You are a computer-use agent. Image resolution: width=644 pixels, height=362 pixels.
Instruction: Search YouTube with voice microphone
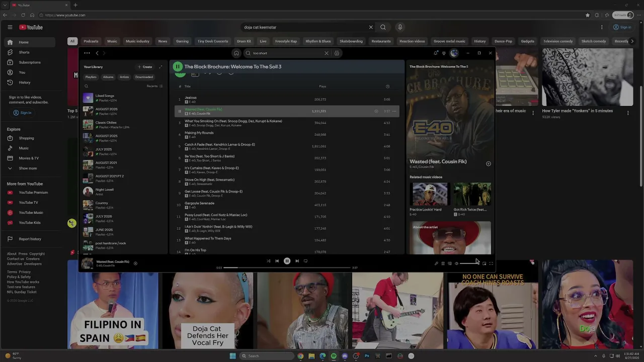click(x=400, y=27)
